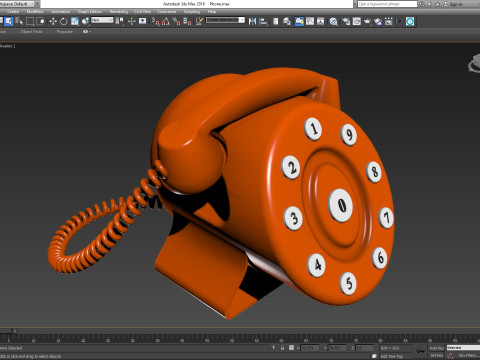
Task: Click the Align tool
Action: [x=263, y=22]
